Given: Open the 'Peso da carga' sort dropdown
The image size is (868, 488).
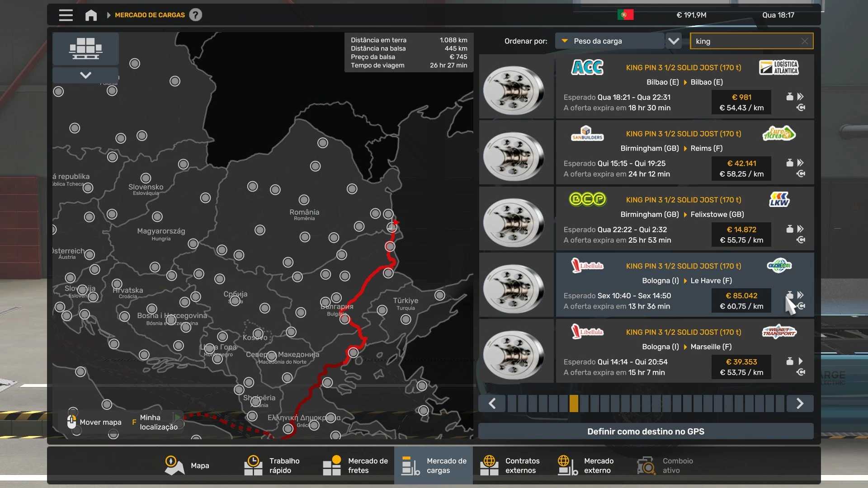Looking at the screenshot, I should click(x=609, y=41).
